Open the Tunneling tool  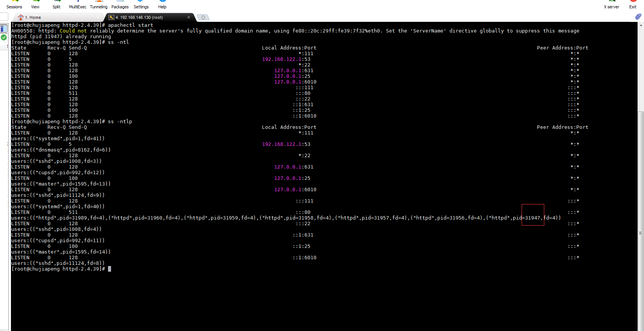click(x=99, y=5)
